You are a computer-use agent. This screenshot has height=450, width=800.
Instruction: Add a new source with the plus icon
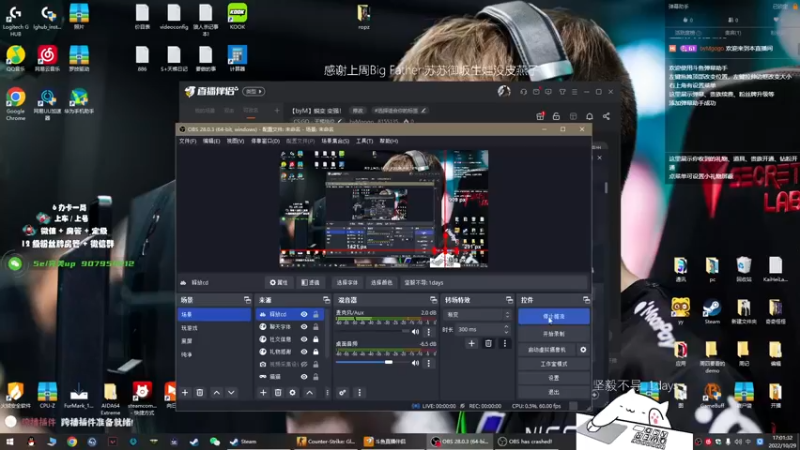click(263, 392)
